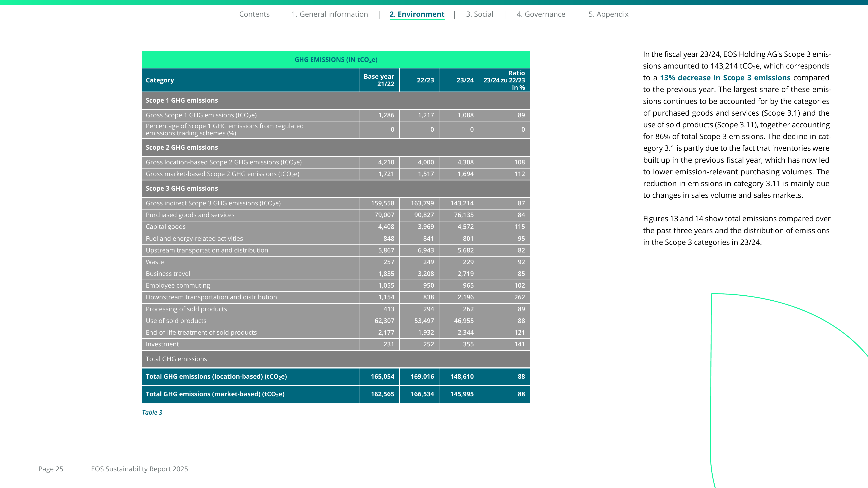The width and height of the screenshot is (868, 488).
Task: Select the Purchased goods and services row
Action: coord(336,215)
